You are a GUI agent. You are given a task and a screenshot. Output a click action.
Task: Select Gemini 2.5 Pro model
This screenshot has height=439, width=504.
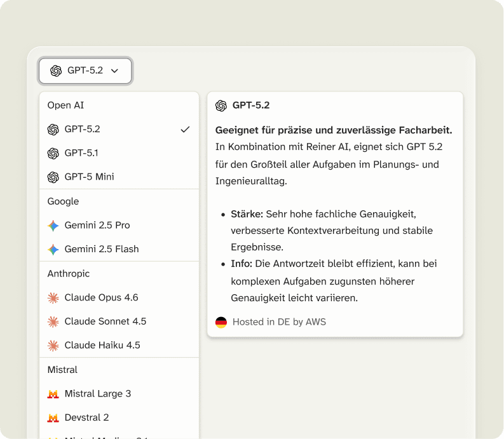(x=119, y=226)
